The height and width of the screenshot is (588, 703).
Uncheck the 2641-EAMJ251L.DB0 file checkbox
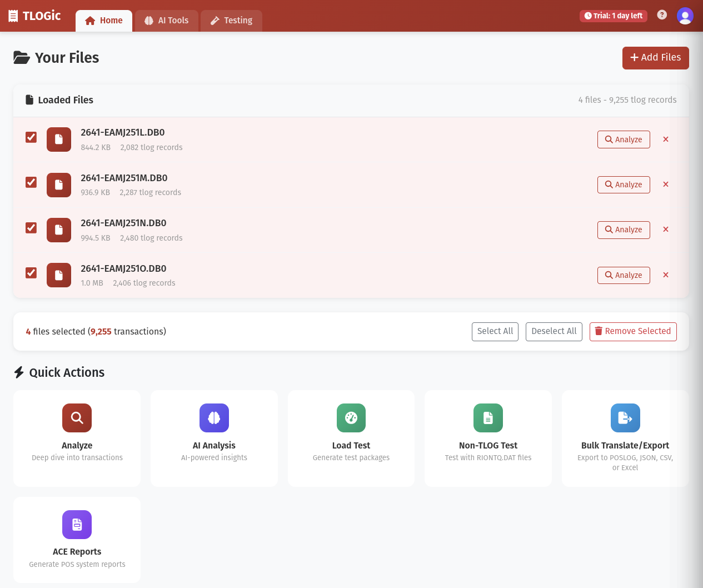point(31,137)
